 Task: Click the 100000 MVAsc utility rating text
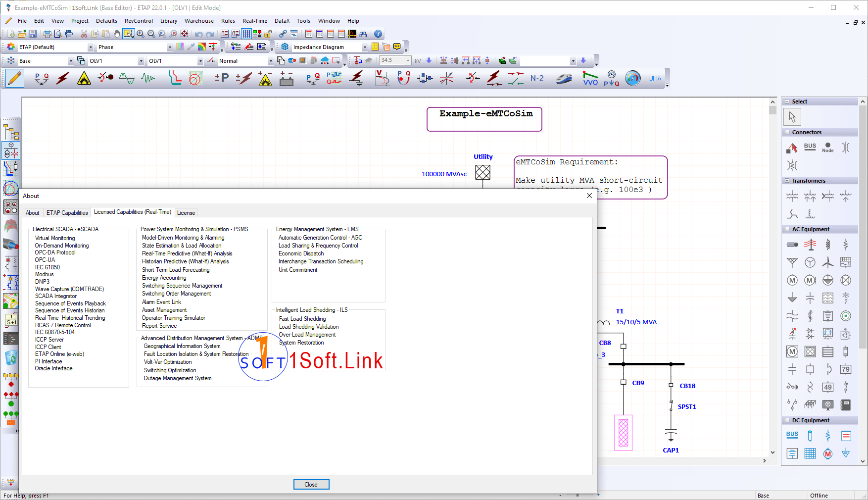(x=444, y=174)
